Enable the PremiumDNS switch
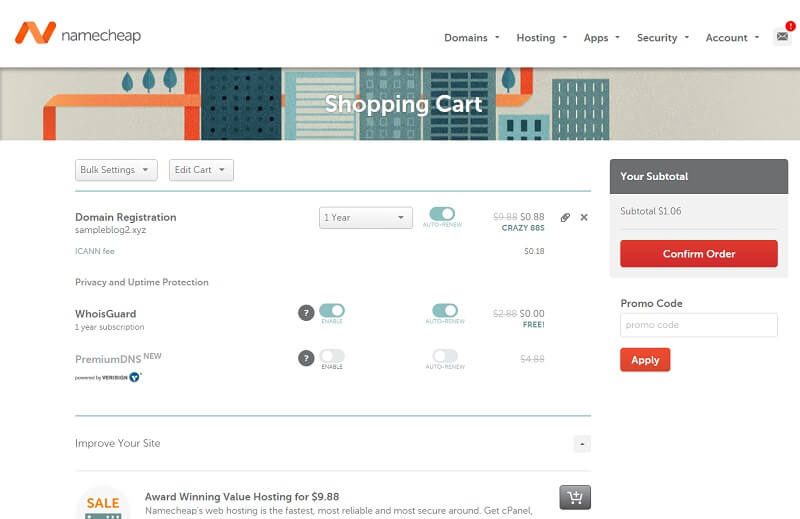This screenshot has width=800, height=519. click(x=332, y=356)
